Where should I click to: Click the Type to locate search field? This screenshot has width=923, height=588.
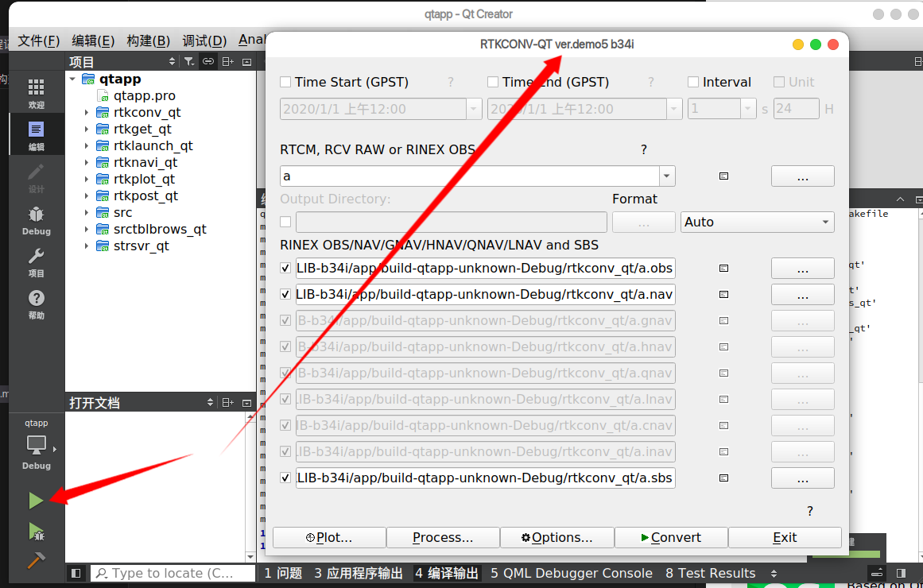coord(173,572)
